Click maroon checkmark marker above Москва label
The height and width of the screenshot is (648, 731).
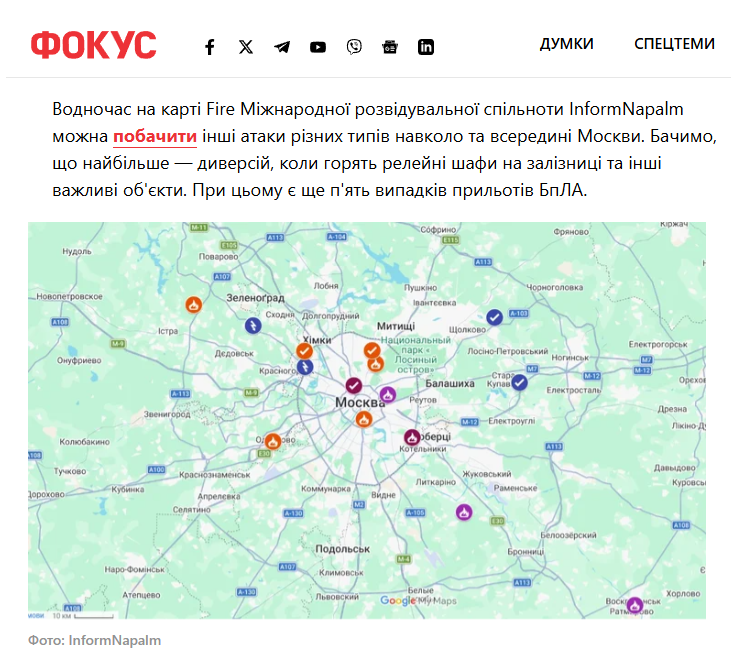[353, 386]
